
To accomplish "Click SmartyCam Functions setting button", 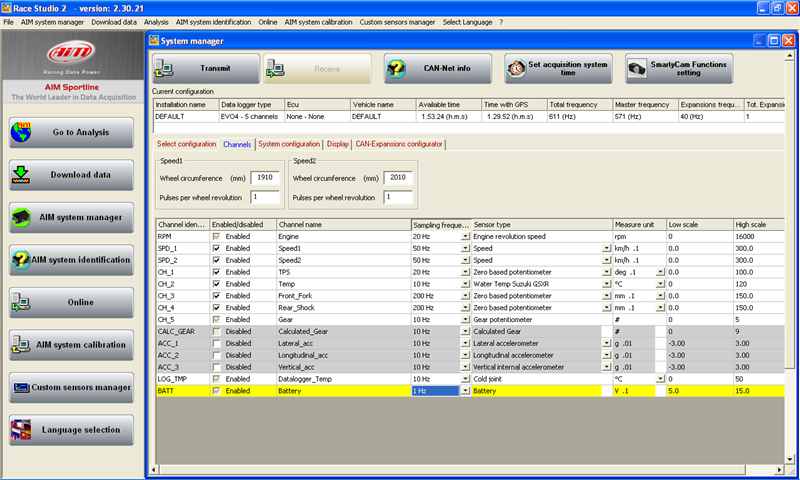I will pyautogui.click(x=679, y=68).
